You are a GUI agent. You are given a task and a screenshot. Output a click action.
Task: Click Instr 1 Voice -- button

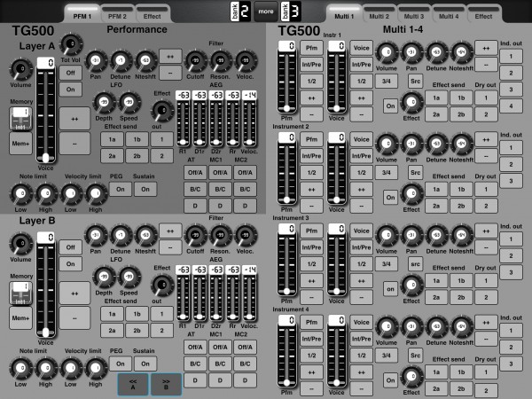coord(362,114)
